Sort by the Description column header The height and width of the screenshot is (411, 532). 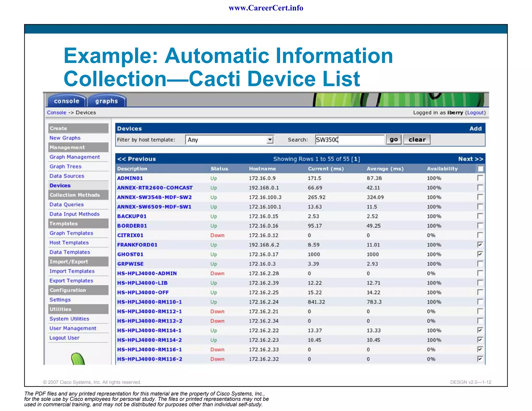132,169
